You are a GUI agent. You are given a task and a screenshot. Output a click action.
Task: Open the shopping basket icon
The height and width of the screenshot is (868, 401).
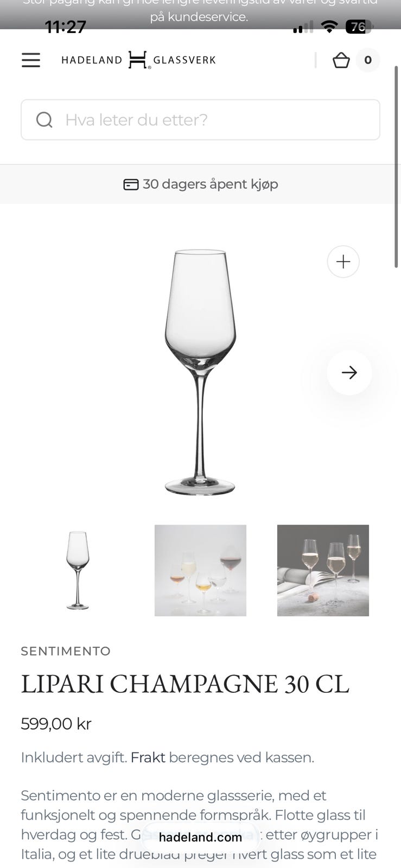341,60
